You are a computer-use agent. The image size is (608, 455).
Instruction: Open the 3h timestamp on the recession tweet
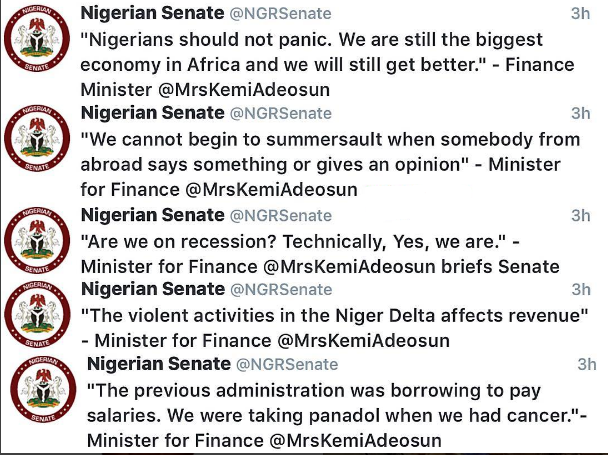click(580, 215)
